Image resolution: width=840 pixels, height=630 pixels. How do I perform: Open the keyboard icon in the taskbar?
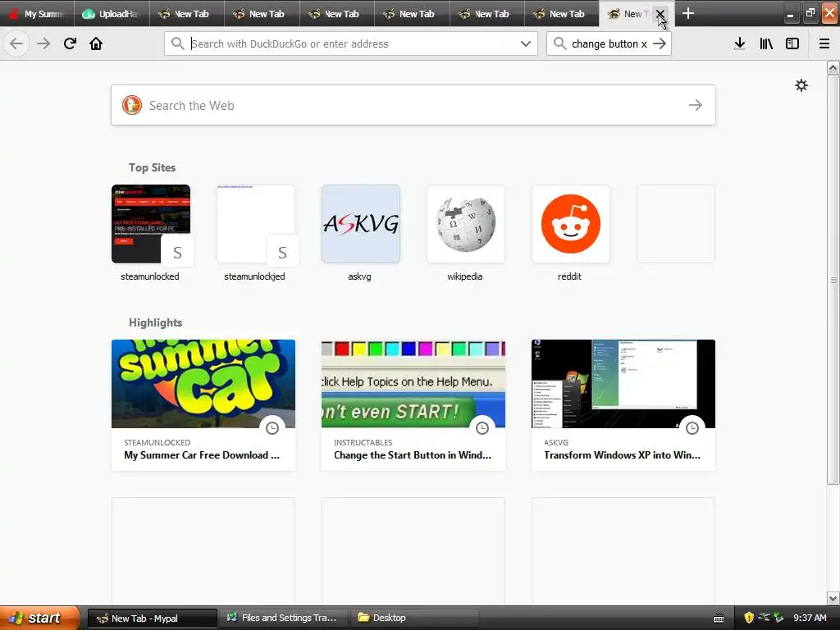point(719,619)
